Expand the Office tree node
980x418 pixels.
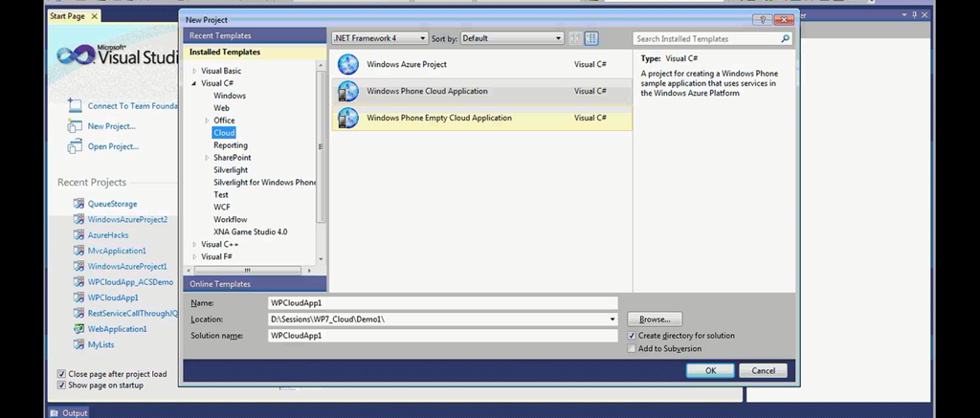click(x=207, y=120)
